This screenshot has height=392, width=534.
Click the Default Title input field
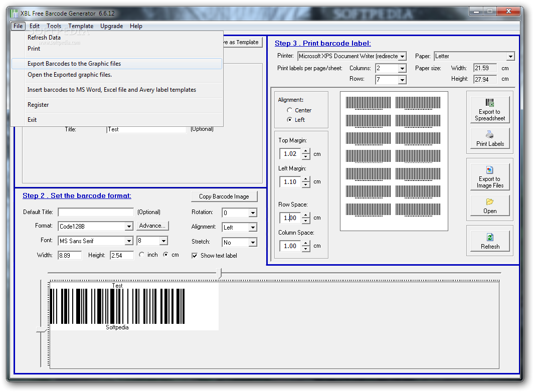coord(96,212)
